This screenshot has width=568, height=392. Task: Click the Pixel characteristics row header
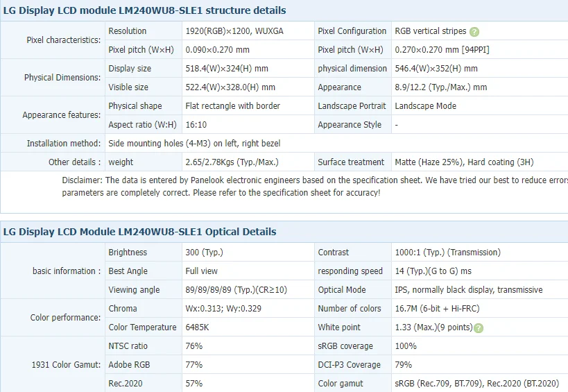pos(63,40)
